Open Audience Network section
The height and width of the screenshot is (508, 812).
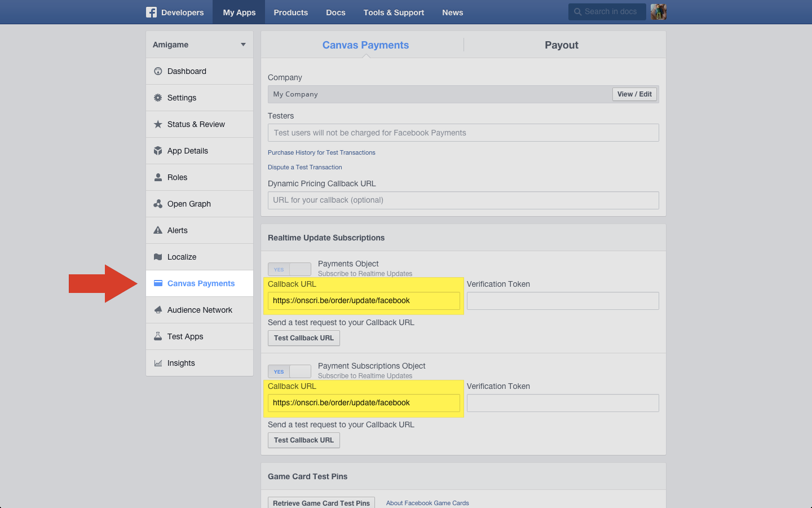tap(200, 310)
